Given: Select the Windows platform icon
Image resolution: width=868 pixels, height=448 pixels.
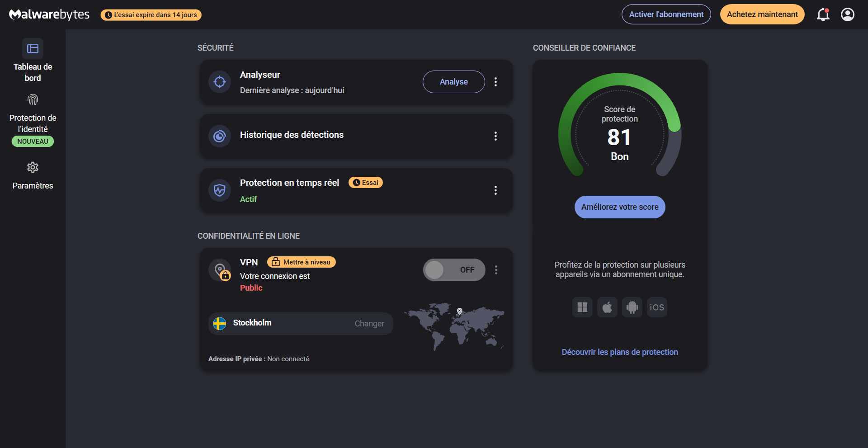Looking at the screenshot, I should (x=582, y=307).
